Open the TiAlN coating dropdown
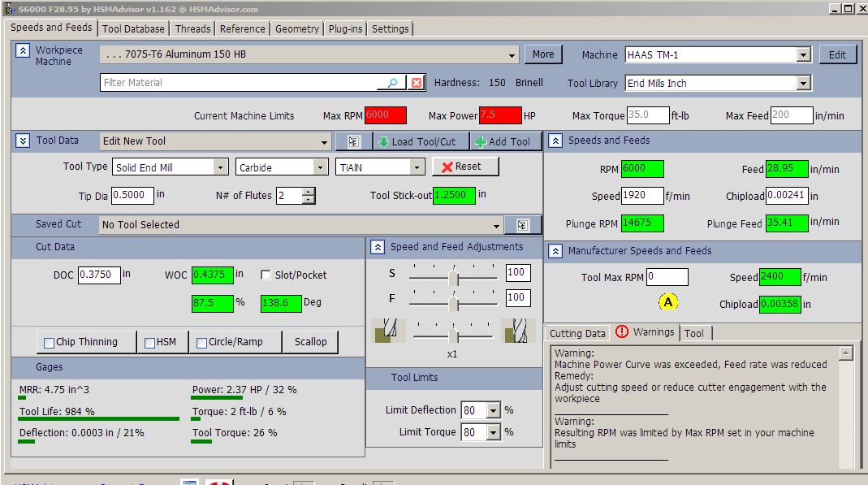The width and height of the screenshot is (868, 485). coord(417,167)
